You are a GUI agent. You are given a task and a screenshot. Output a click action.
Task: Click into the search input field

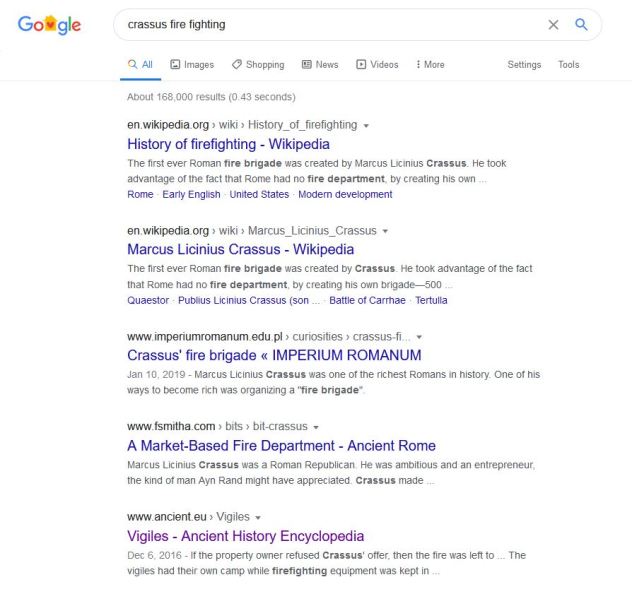coord(331,25)
